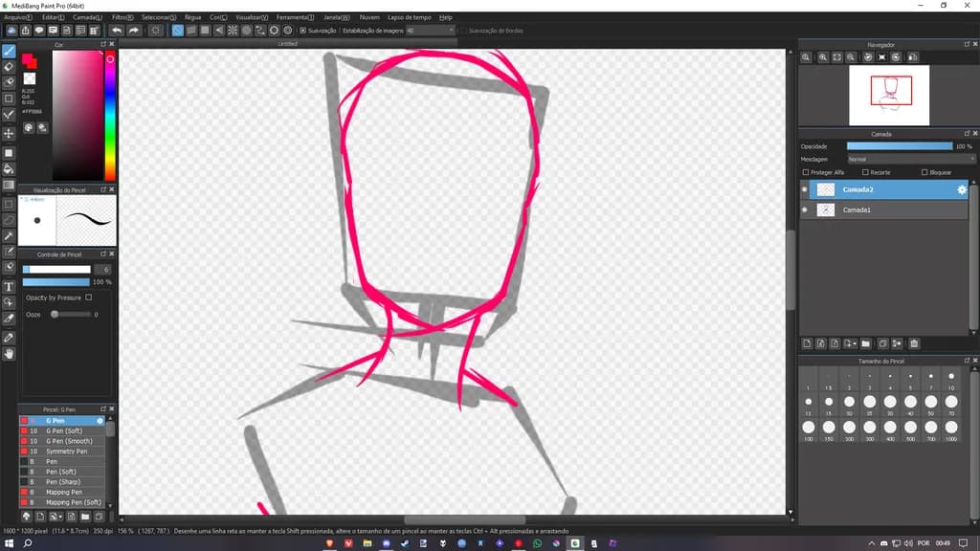This screenshot has height=551, width=980.
Task: Click fit-to-screen icon in Navegador
Action: (836, 57)
